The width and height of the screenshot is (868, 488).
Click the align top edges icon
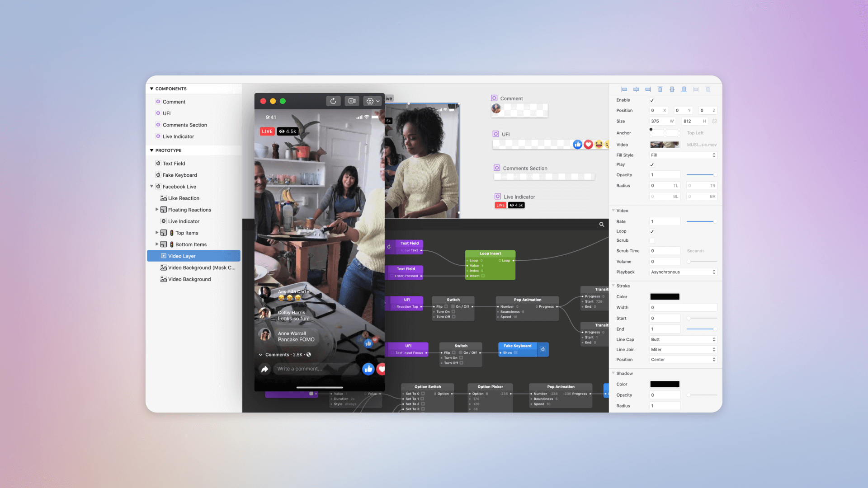pyautogui.click(x=660, y=89)
